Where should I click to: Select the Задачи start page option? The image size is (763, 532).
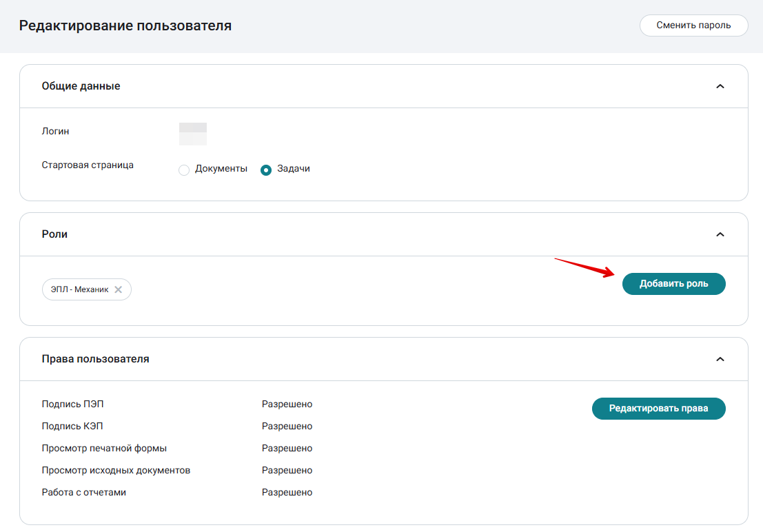(265, 170)
